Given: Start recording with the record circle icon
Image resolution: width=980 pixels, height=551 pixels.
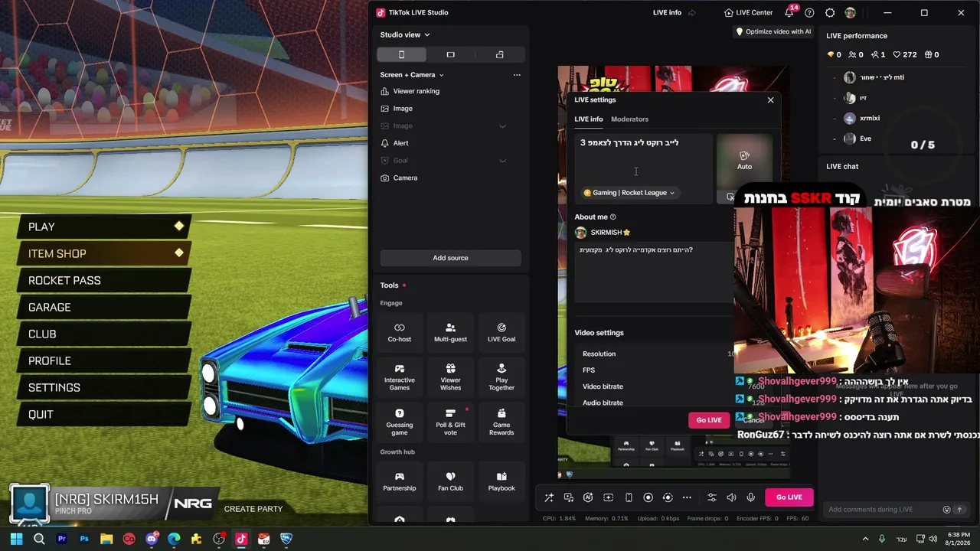Looking at the screenshot, I should [x=648, y=497].
